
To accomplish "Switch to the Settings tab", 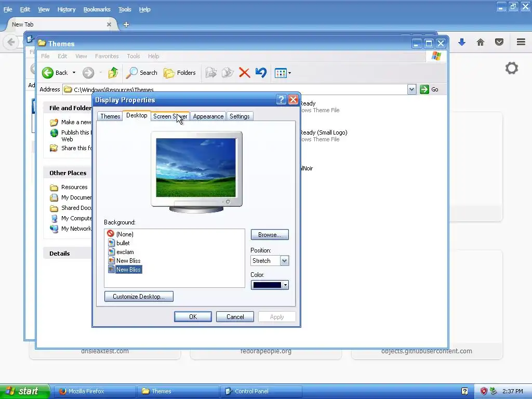I will point(240,116).
